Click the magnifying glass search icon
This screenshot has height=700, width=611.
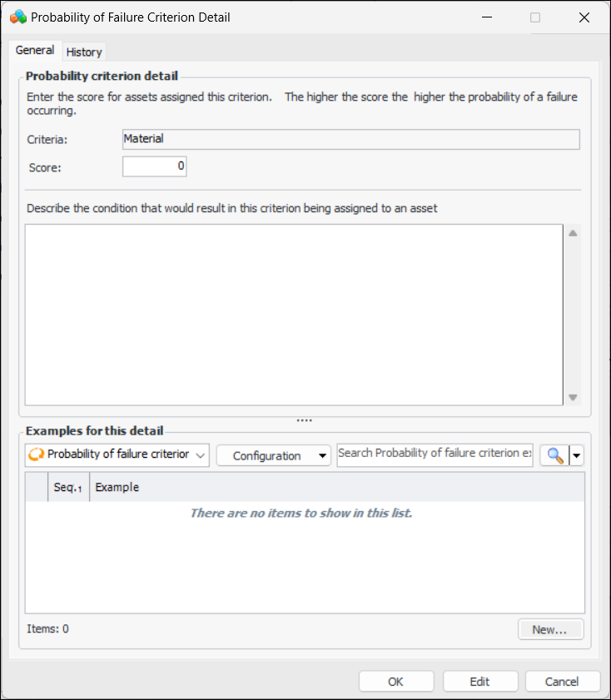[x=554, y=455]
